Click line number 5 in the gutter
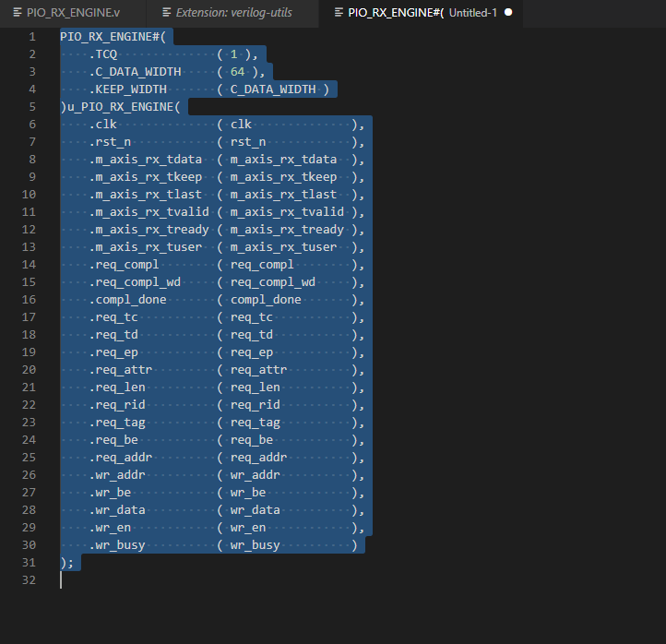 click(x=32, y=107)
